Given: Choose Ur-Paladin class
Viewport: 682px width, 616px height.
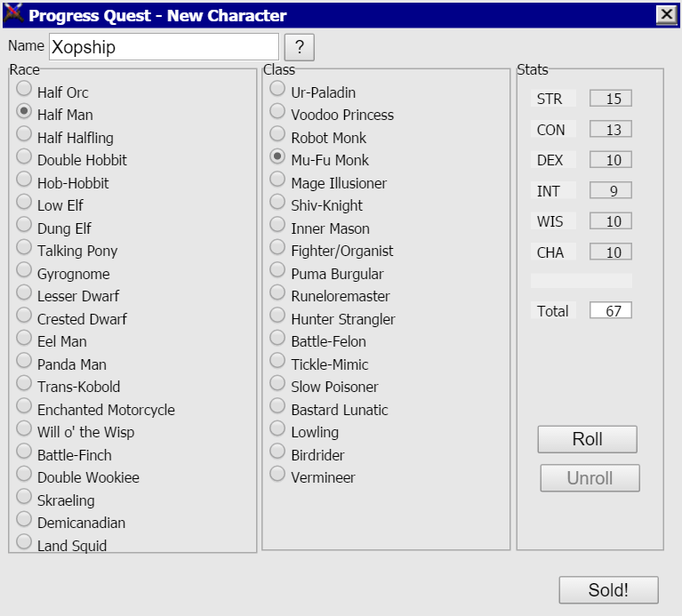Looking at the screenshot, I should click(277, 89).
